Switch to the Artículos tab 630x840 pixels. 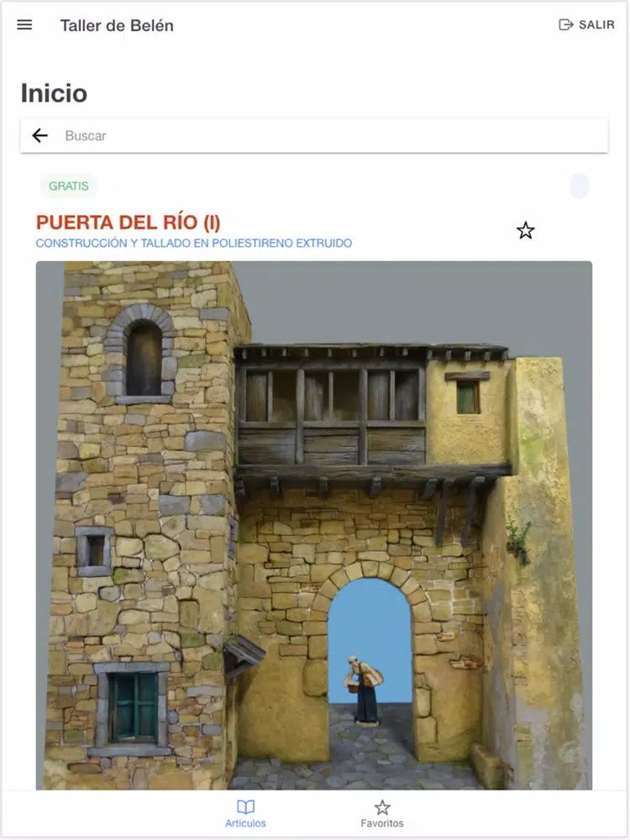coord(245,813)
